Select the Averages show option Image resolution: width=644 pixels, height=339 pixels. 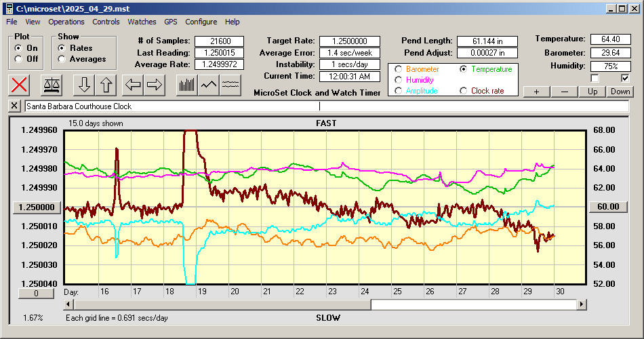62,59
